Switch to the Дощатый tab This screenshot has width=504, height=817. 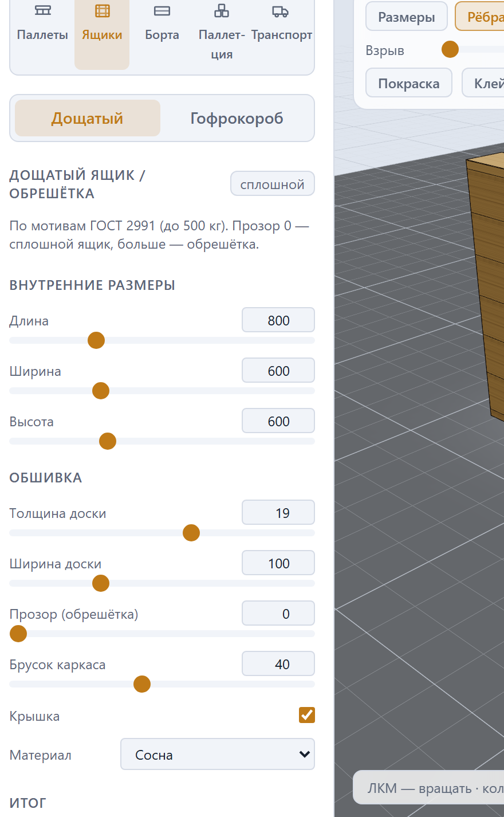pos(88,118)
